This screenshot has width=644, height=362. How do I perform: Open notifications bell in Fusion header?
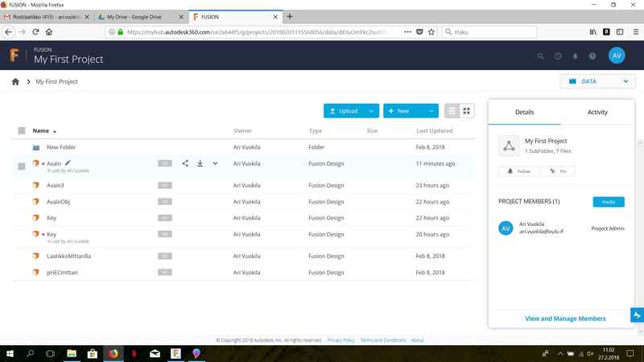(575, 56)
